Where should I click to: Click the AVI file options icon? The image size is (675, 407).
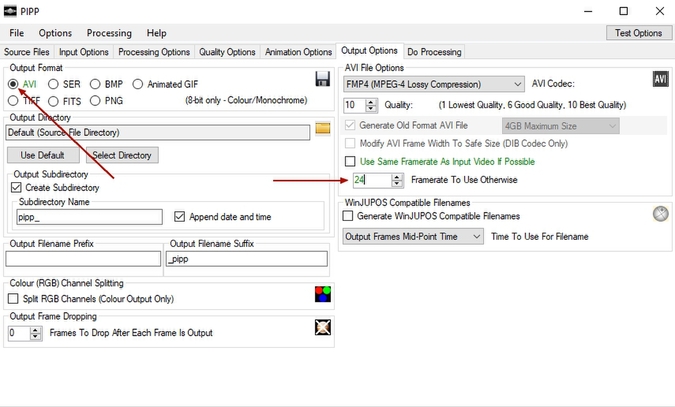[660, 79]
